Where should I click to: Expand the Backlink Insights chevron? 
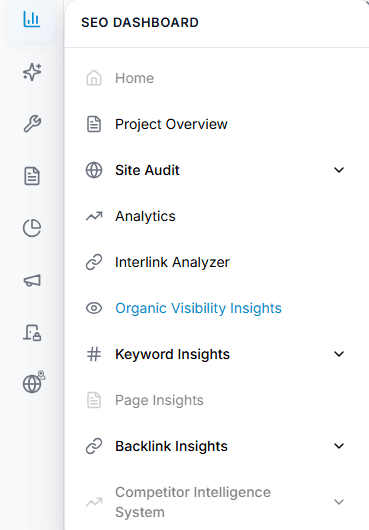[x=339, y=446]
